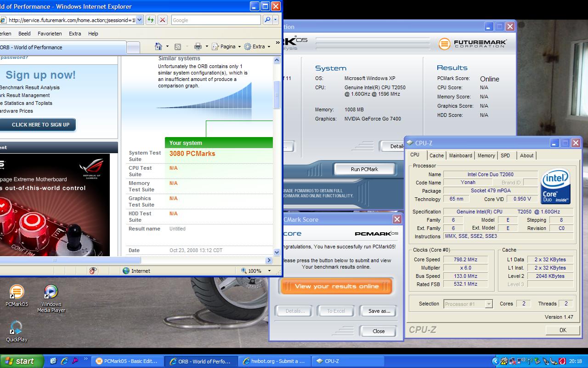Click the Stop loading icon in Internet Explorer
Viewport: 588px width, 368px height.
(x=163, y=20)
